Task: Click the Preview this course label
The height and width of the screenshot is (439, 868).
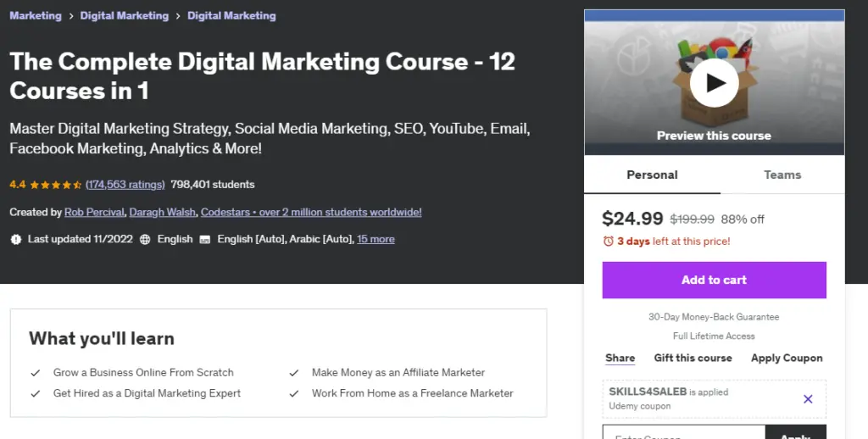Action: click(714, 136)
